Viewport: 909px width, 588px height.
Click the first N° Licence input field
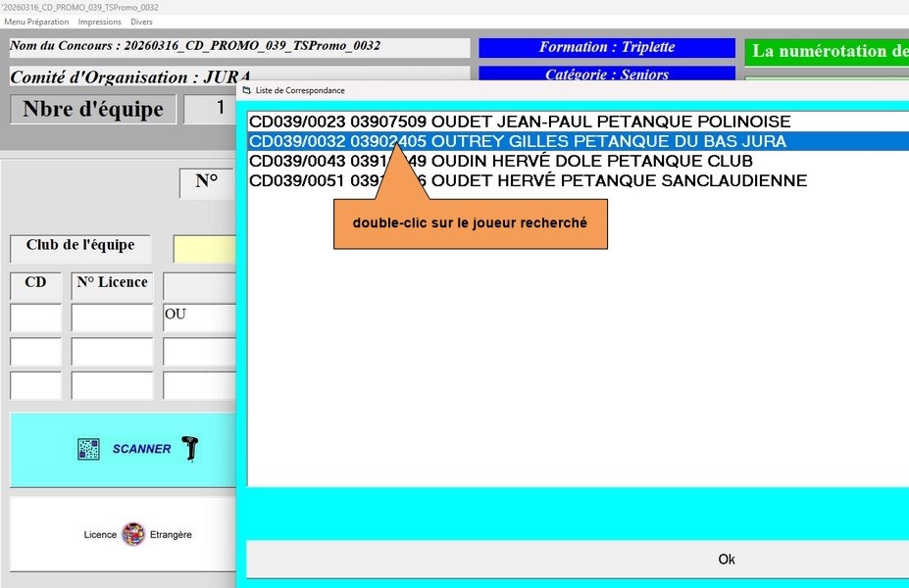click(112, 318)
